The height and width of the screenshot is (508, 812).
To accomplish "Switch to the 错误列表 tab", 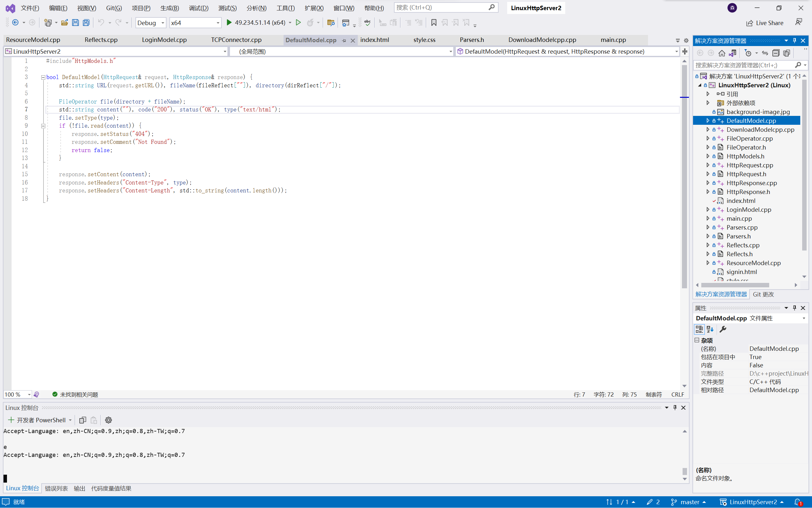I will pos(56,488).
